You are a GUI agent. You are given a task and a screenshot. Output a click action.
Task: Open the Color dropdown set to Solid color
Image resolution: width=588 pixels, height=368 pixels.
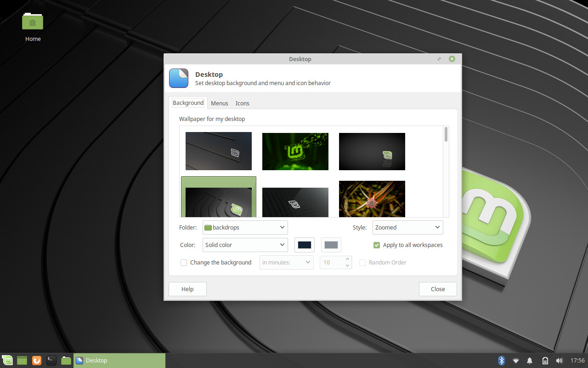pos(245,245)
